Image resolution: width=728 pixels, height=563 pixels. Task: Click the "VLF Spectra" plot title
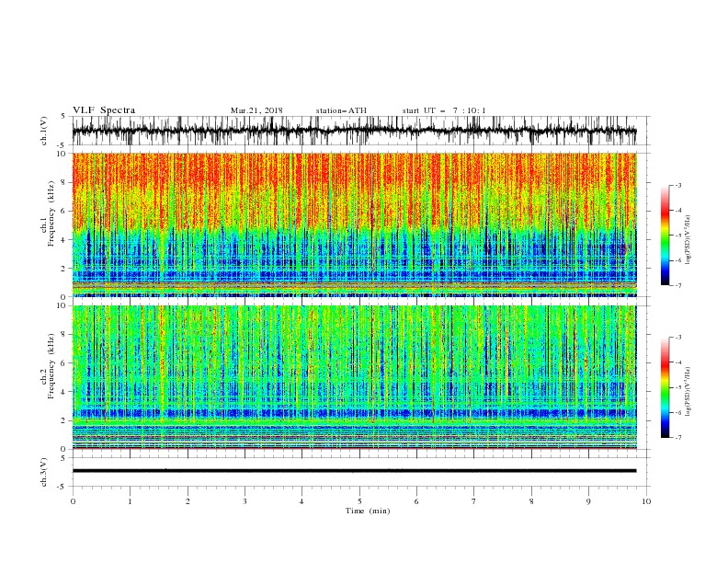pyautogui.click(x=104, y=110)
